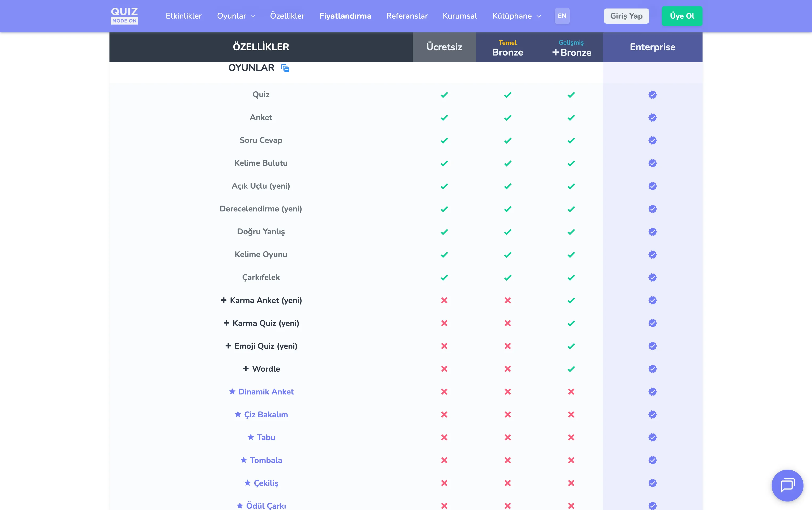
Task: Click the star icon next to Tombala
Action: tap(243, 460)
